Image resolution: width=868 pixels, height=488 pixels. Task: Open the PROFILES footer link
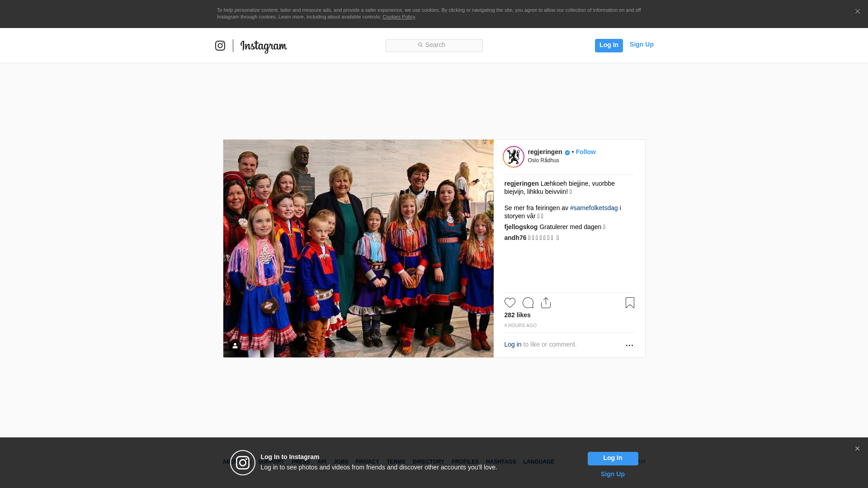tap(465, 462)
